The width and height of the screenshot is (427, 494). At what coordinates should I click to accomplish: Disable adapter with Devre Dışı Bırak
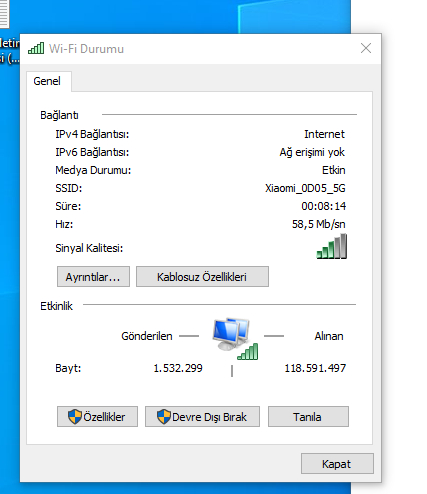(202, 416)
